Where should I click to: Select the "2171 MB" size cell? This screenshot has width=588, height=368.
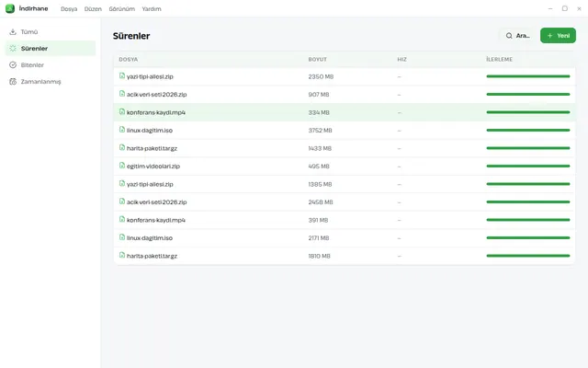[x=319, y=238]
